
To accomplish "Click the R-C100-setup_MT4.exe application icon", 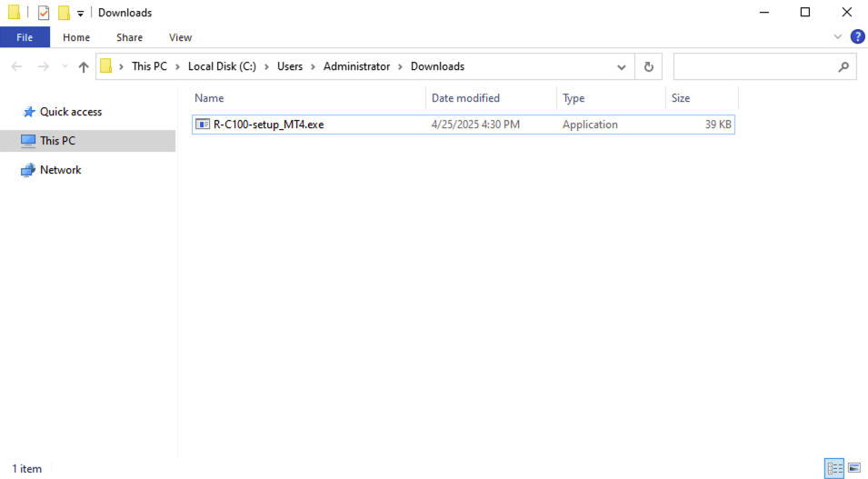I will 203,125.
